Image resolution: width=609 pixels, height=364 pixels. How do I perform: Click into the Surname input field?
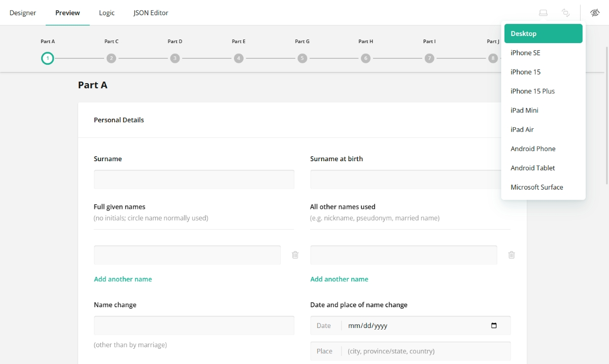[x=194, y=179]
